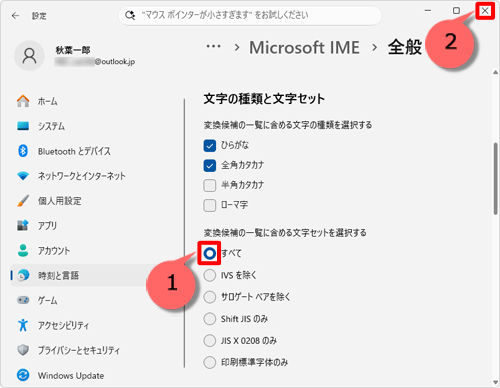Click the user profile avatar icon
500x388 pixels.
tap(29, 56)
